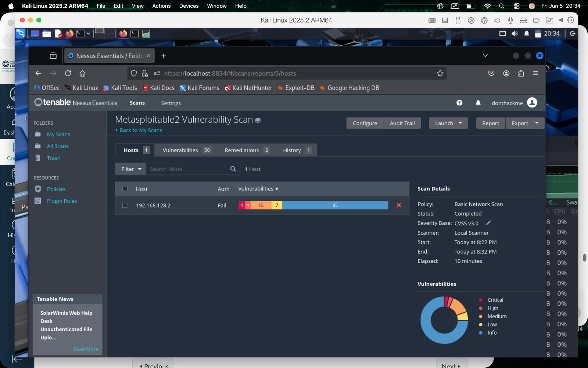Go back one page in Firefox
This screenshot has width=588, height=368.
[38, 73]
